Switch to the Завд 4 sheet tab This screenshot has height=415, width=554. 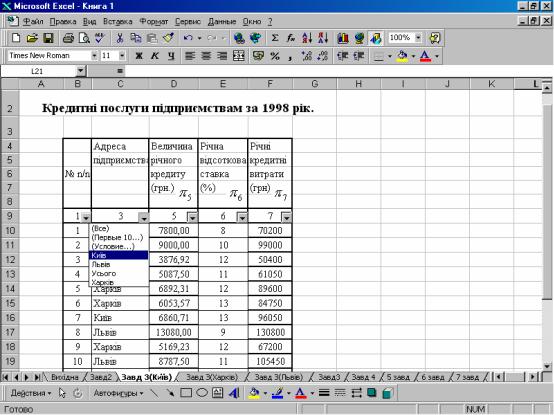coord(363,377)
